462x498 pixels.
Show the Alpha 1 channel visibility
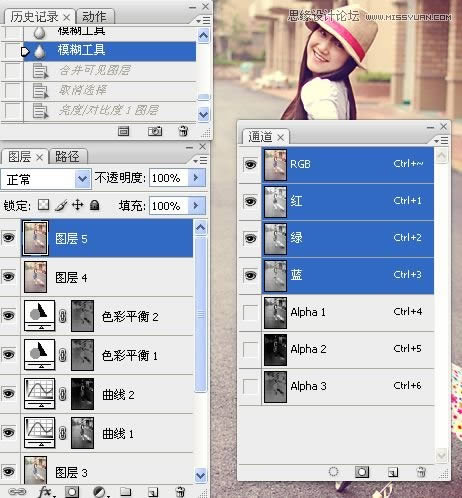(250, 313)
